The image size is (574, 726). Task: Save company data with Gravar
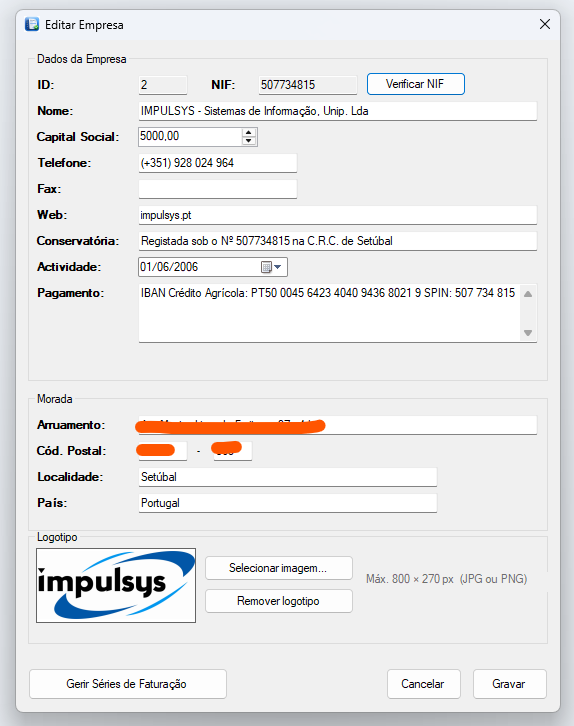(x=510, y=684)
